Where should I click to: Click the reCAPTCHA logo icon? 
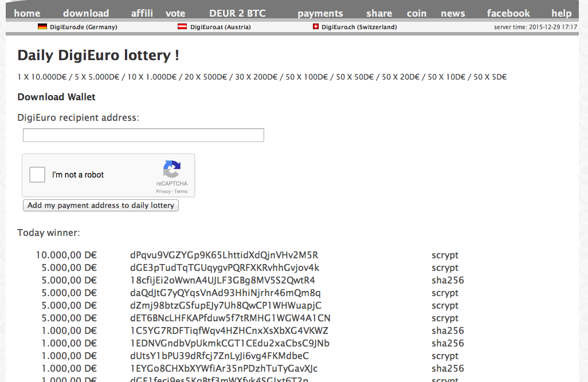coord(172,169)
